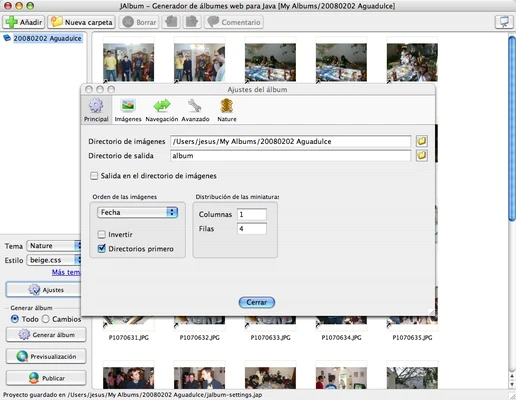Click the Publicar button
This screenshot has width=516, height=400.
pos(46,378)
